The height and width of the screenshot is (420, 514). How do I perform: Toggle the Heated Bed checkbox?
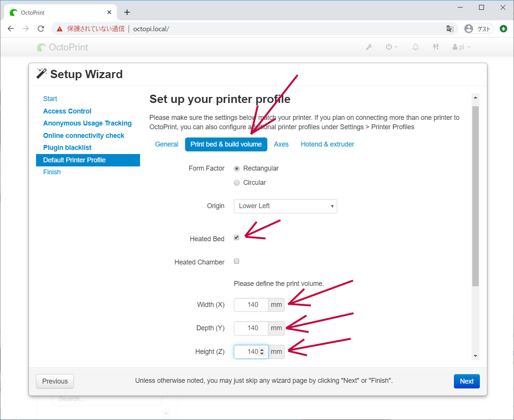tap(237, 237)
